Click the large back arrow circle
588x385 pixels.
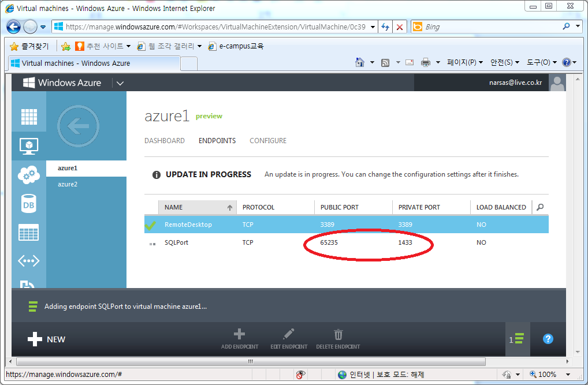78,126
